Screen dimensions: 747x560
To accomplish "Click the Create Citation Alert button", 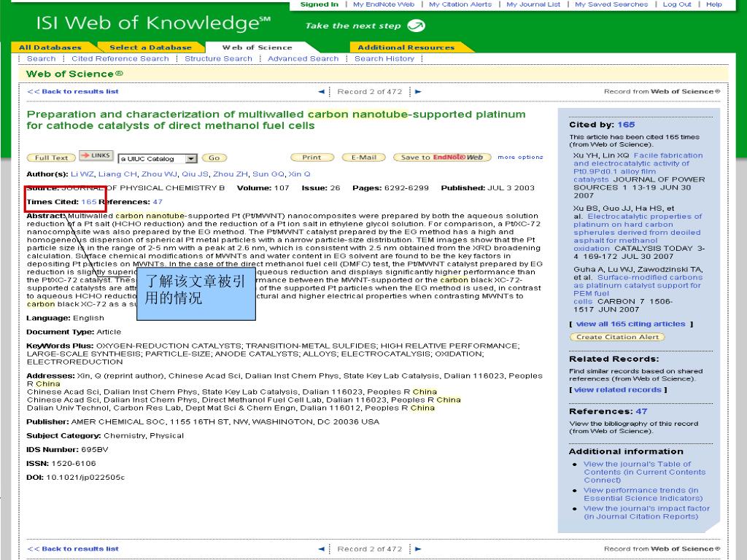I will [x=617, y=337].
